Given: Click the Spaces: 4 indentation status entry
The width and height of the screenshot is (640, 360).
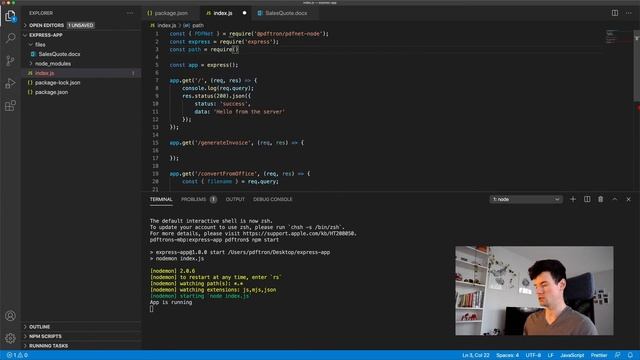Looking at the screenshot, I should (507, 355).
